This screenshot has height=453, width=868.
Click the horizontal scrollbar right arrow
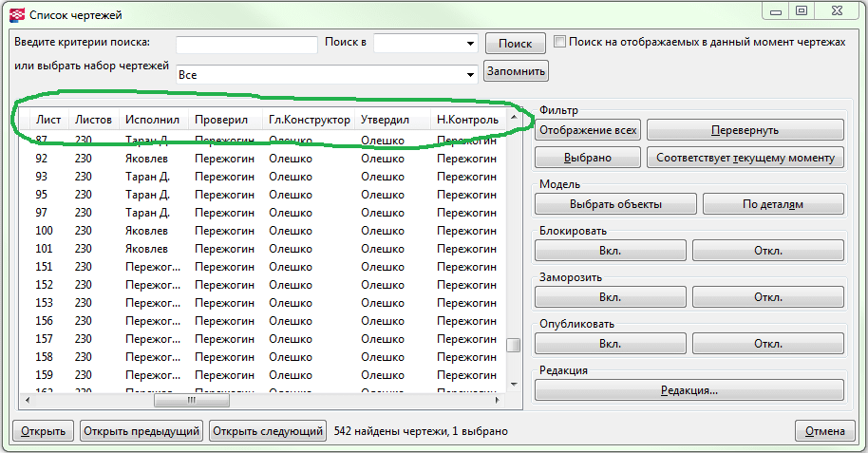(x=497, y=400)
